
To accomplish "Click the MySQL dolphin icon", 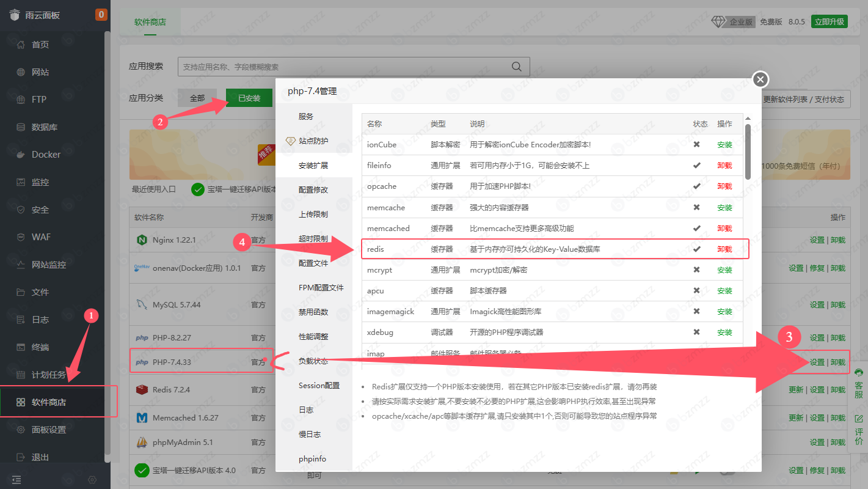I will point(142,304).
